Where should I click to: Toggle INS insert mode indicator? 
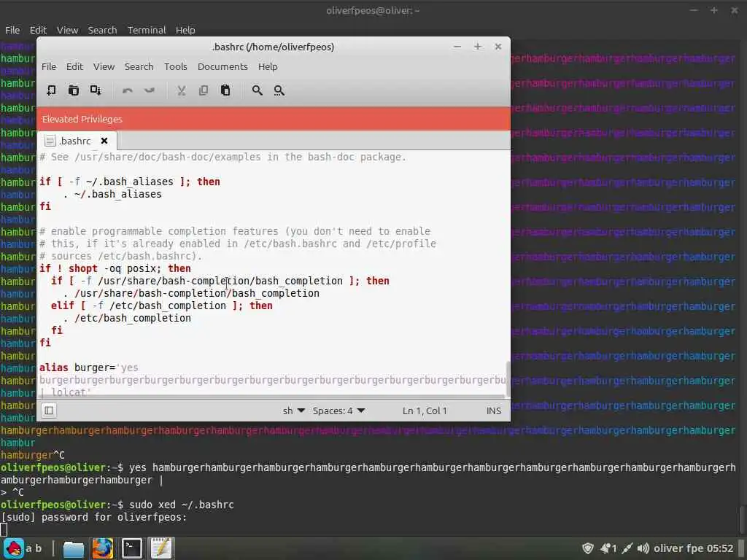coord(494,411)
